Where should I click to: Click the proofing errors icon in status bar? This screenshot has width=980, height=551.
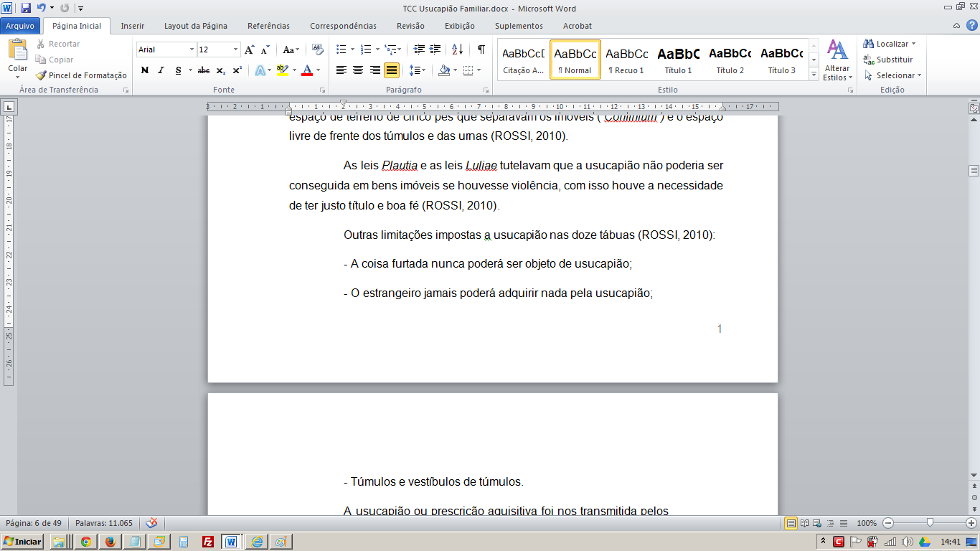pyautogui.click(x=152, y=523)
